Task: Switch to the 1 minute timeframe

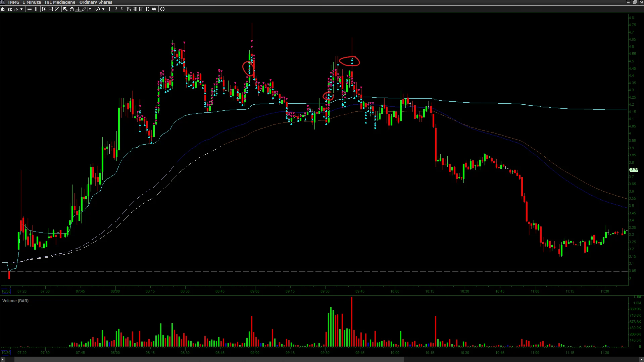Action: (109, 9)
